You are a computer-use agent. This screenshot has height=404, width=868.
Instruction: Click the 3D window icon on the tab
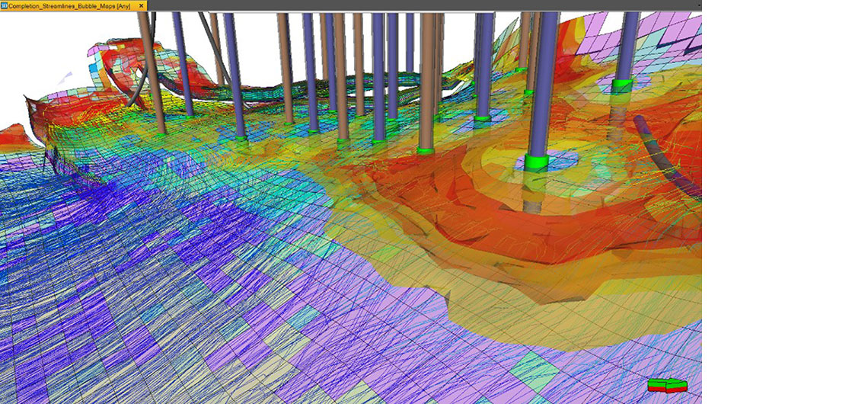(x=4, y=5)
